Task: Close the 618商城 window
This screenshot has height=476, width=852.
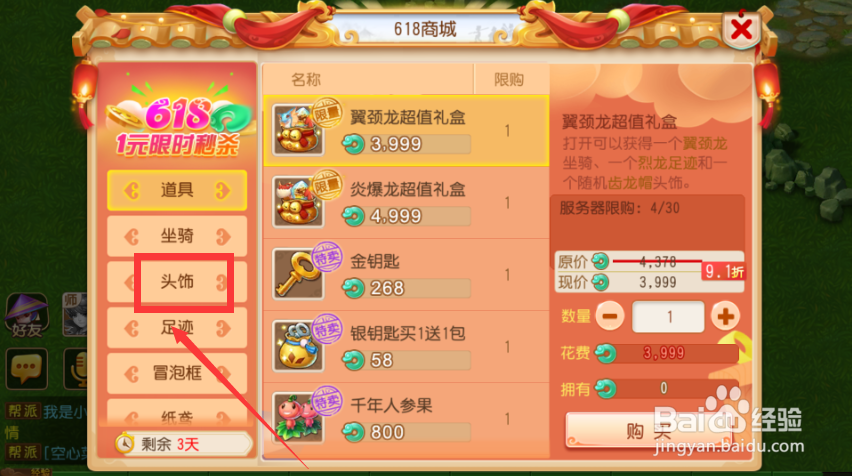Action: 741,29
